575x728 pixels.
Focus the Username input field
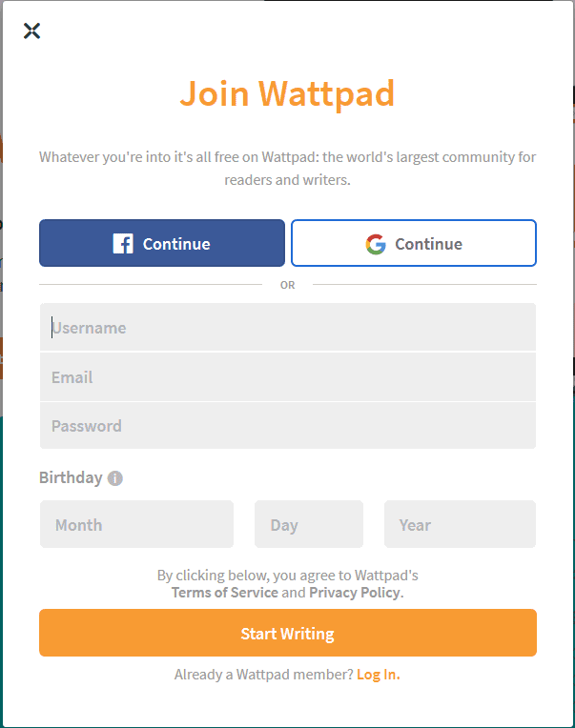coord(288,328)
